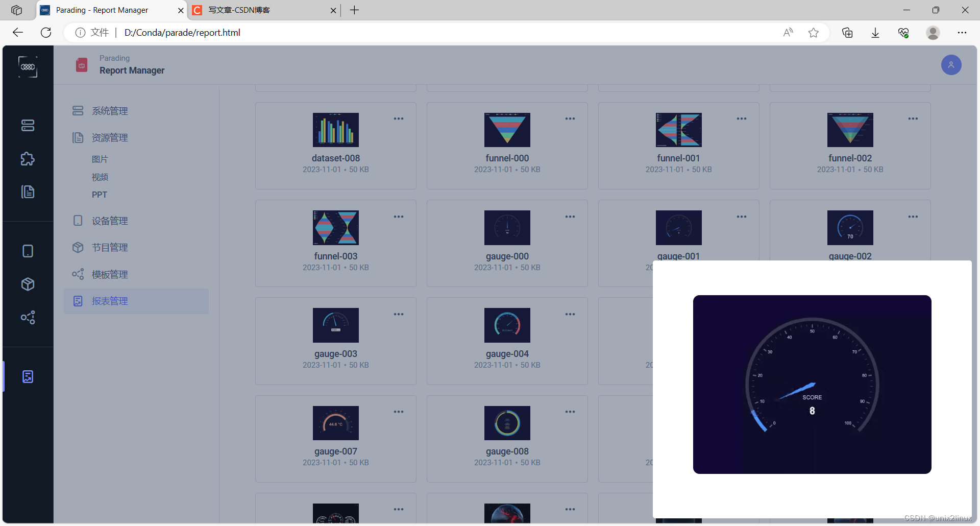The height and width of the screenshot is (526, 980).
Task: Open system management icon in dark sidebar
Action: click(x=28, y=125)
